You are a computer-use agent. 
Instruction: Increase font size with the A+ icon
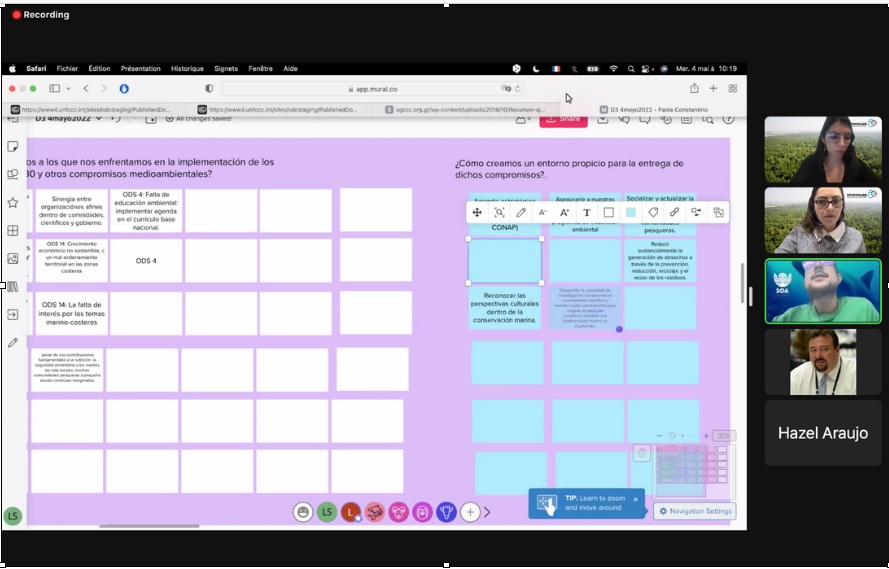click(x=564, y=213)
